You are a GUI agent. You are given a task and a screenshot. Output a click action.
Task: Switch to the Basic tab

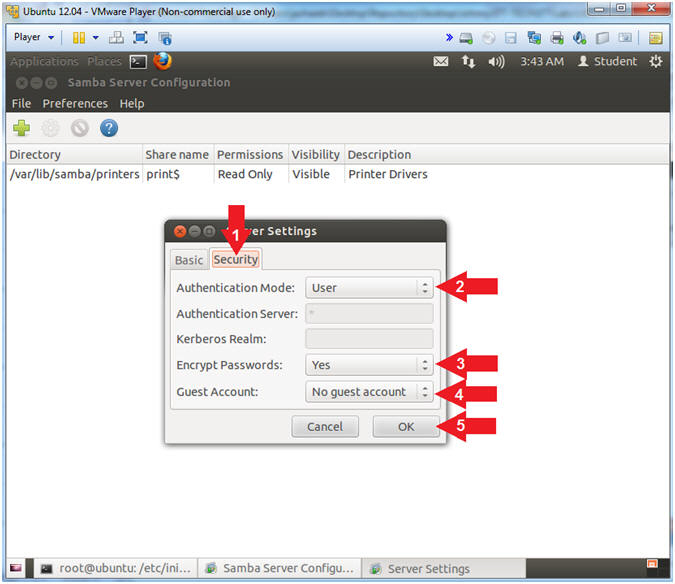point(189,260)
